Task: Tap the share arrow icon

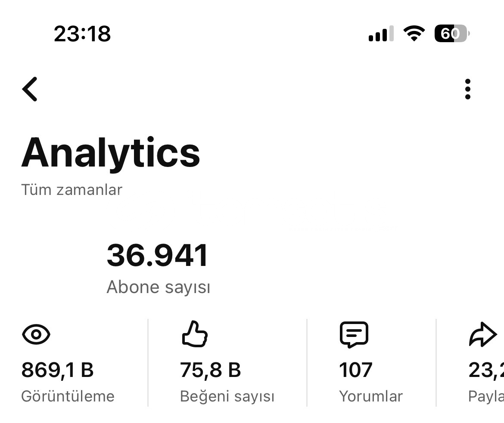Action: [482, 334]
